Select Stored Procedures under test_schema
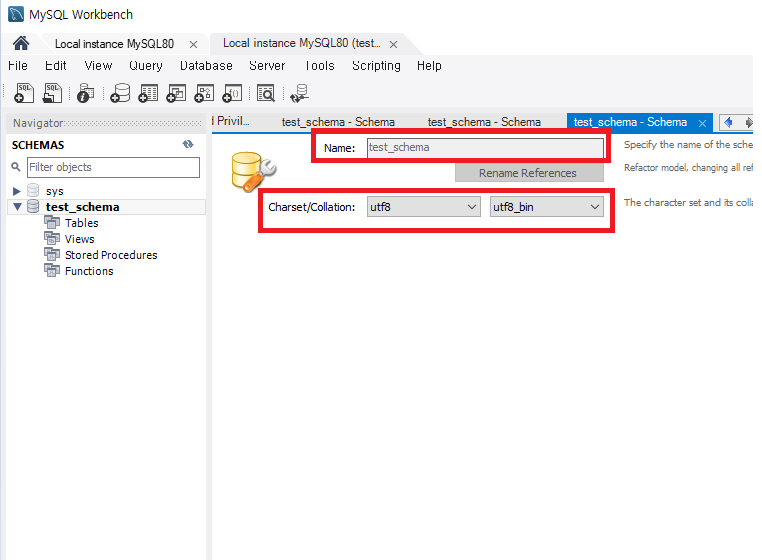762x560 pixels. (111, 255)
